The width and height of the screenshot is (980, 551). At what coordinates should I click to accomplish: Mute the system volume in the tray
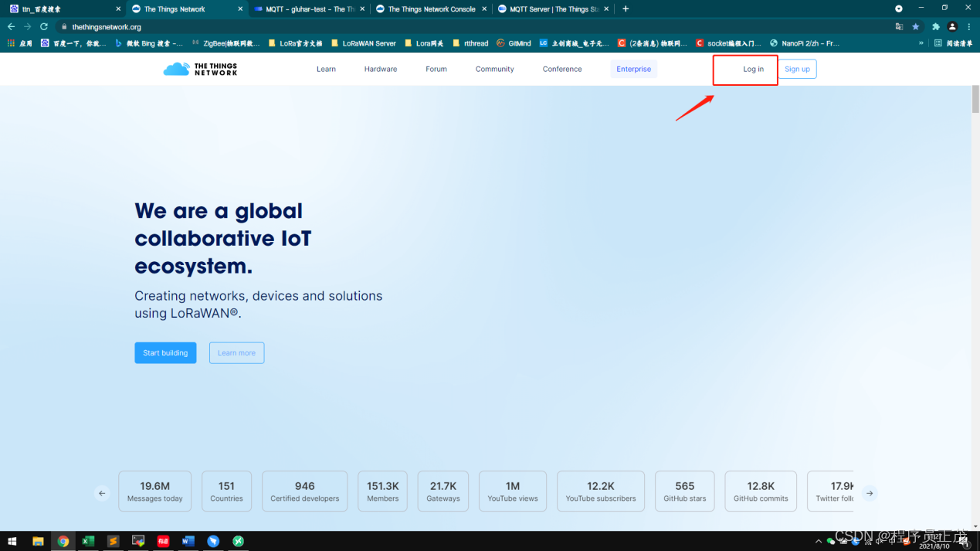879,541
